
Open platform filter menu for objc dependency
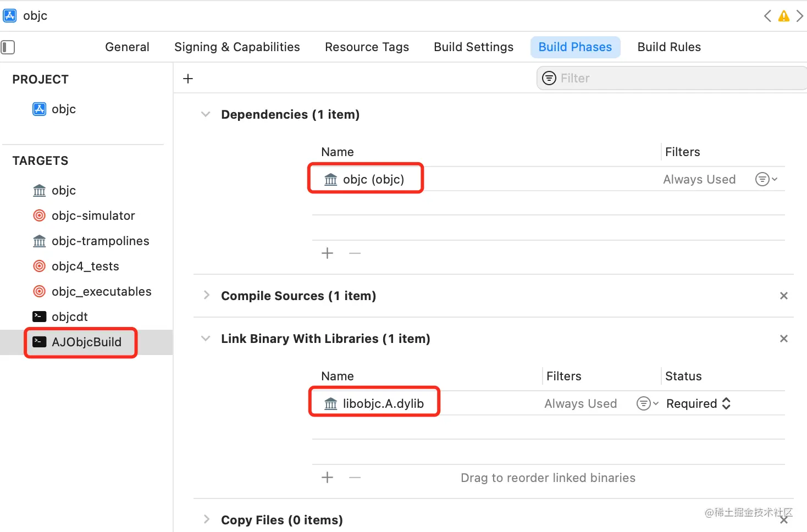(x=766, y=179)
